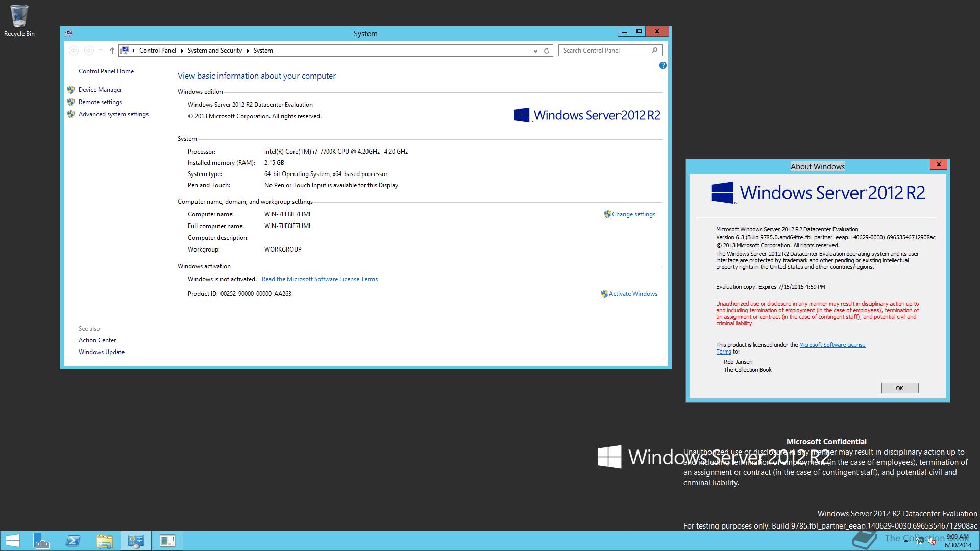Launch Windows PowerShell from the taskbar
The width and height of the screenshot is (980, 551).
pos(73,541)
